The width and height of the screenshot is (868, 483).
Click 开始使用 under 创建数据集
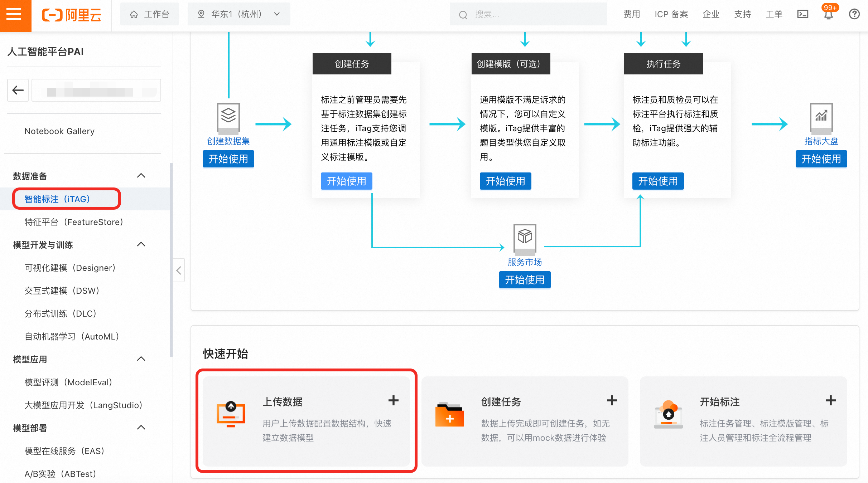click(228, 159)
